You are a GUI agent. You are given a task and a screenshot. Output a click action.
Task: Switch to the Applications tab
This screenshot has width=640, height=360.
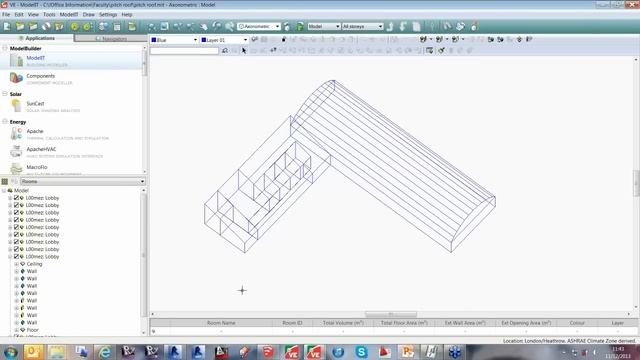(37, 38)
